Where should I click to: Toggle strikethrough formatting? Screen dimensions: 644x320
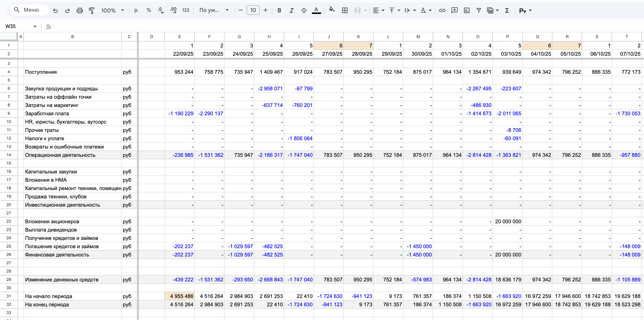(304, 11)
